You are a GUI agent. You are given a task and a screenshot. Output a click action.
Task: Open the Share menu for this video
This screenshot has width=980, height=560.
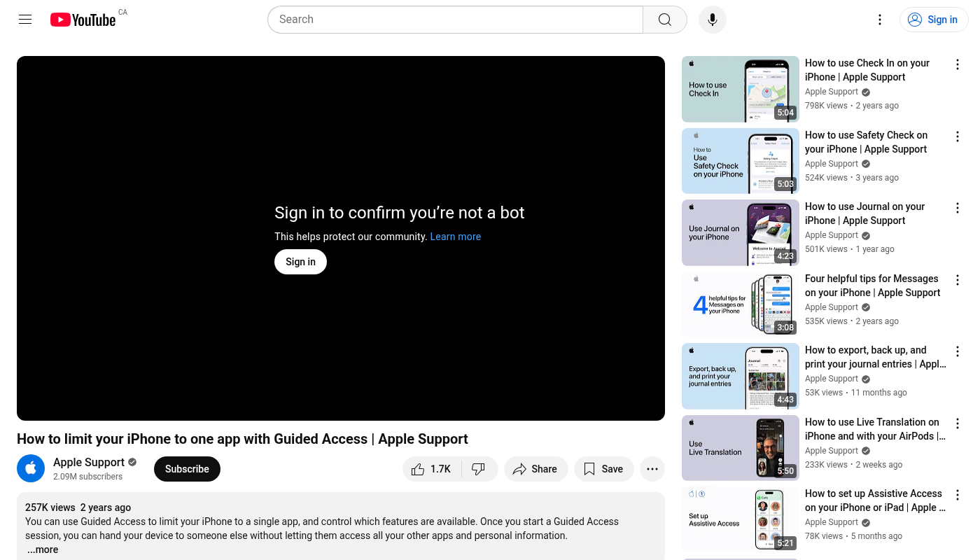coord(535,469)
